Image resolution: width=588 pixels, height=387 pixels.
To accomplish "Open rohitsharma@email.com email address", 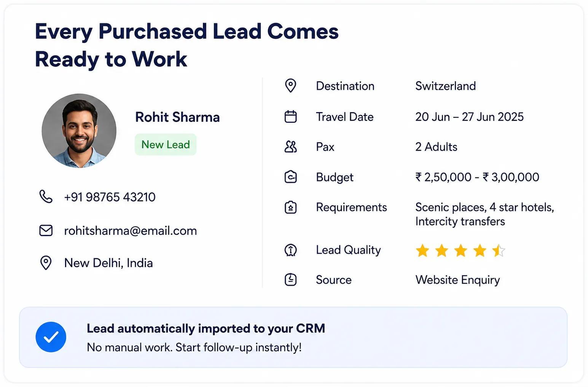I will (131, 231).
